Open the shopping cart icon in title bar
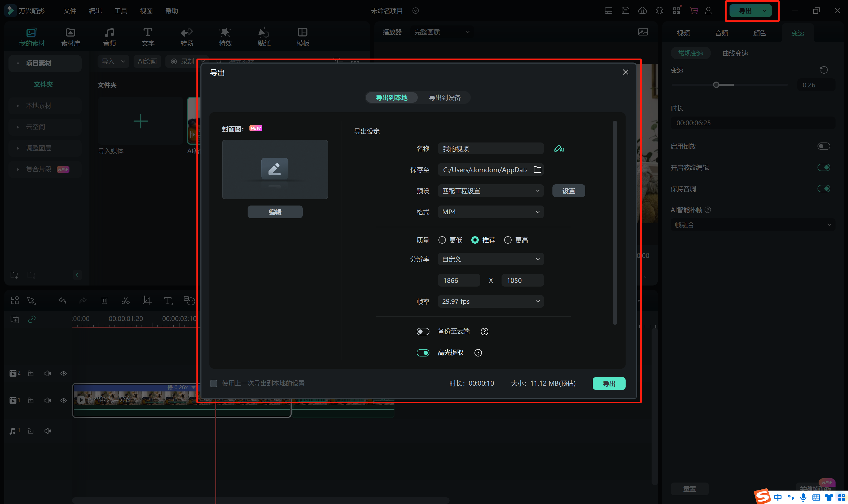The image size is (848, 504). click(x=693, y=11)
